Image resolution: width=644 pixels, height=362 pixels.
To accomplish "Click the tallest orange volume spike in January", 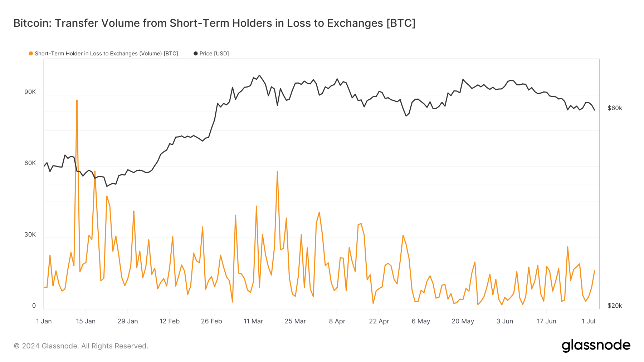I will click(x=77, y=101).
